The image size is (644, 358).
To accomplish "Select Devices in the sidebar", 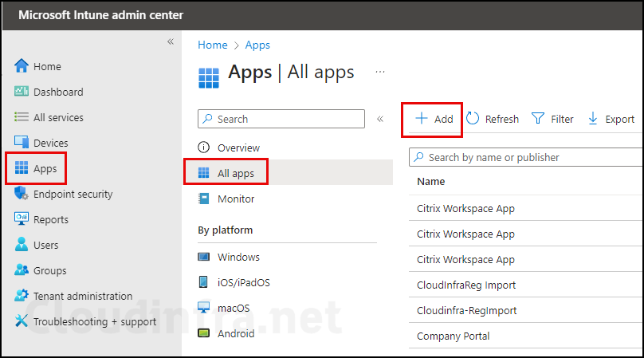I will (x=50, y=143).
